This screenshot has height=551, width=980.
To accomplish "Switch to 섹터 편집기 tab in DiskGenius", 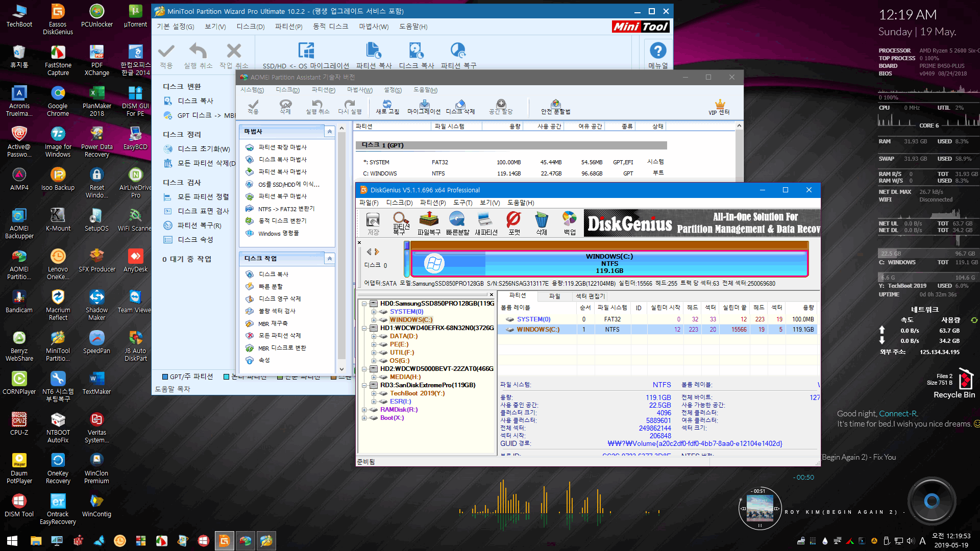I will click(x=590, y=296).
